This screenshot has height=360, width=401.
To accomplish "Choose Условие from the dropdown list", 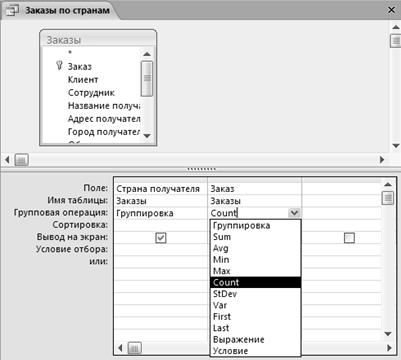I will (x=255, y=351).
